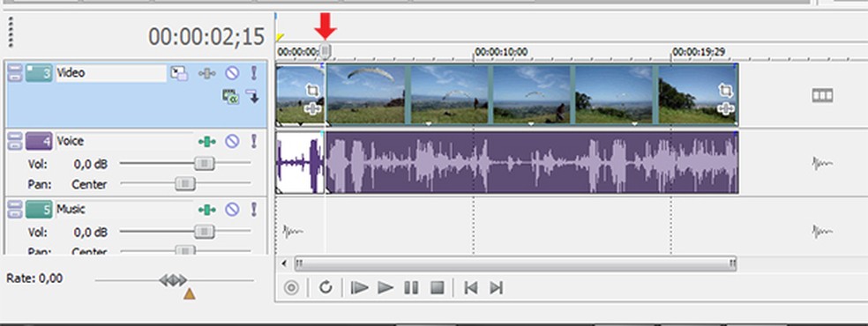This screenshot has width=868, height=326.
Task: Mute the Video track
Action: pyautogui.click(x=232, y=73)
